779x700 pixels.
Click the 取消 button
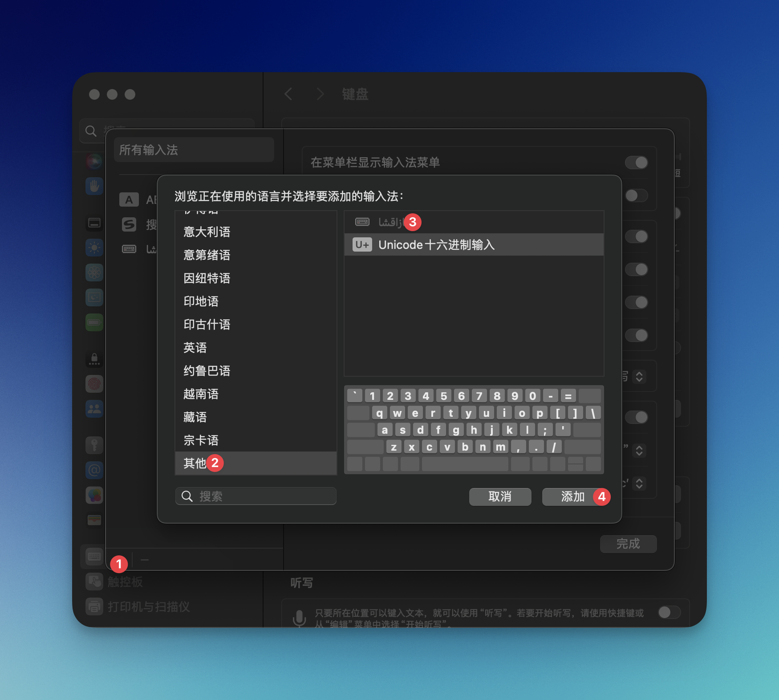(500, 497)
